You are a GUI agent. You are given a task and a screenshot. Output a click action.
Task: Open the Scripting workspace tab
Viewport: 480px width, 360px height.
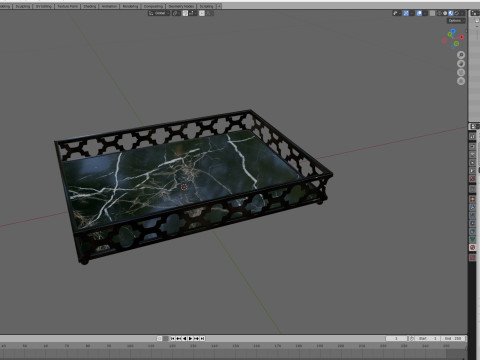pos(206,6)
